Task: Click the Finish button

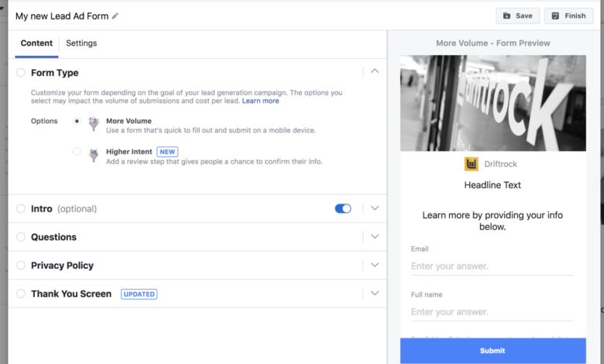Action: click(x=569, y=15)
